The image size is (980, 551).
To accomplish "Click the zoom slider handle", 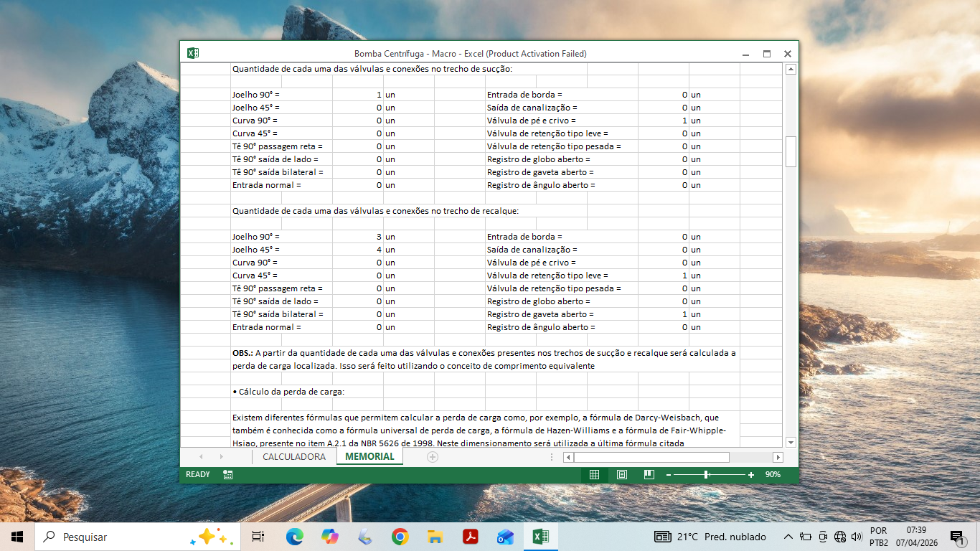I will (707, 475).
